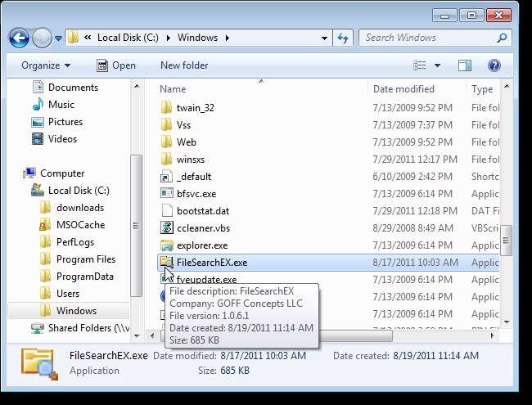Click the large FileSearchEX icon in details pane
Screen dimensions: 532x405
point(39,364)
